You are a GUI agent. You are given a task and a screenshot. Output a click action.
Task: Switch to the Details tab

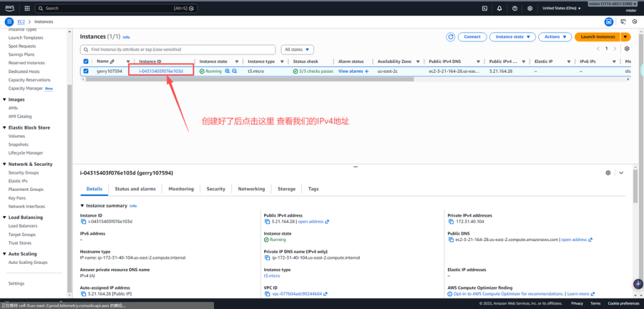point(94,189)
